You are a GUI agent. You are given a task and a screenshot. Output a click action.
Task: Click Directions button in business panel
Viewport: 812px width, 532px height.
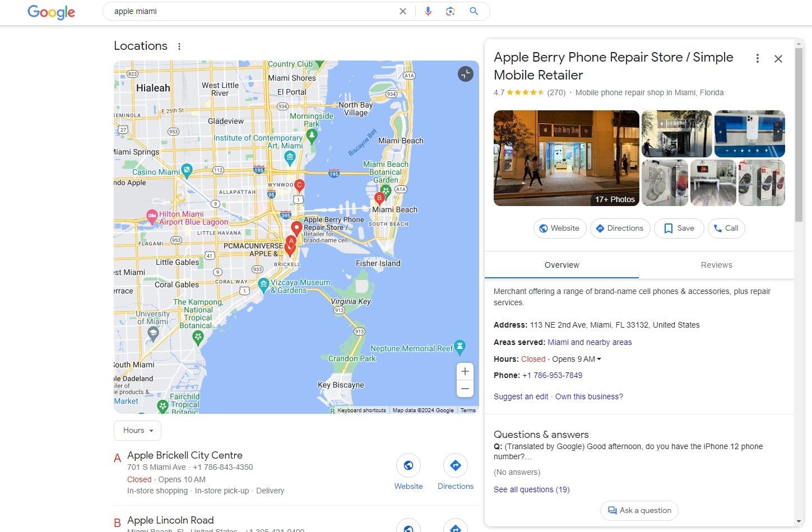pyautogui.click(x=620, y=228)
